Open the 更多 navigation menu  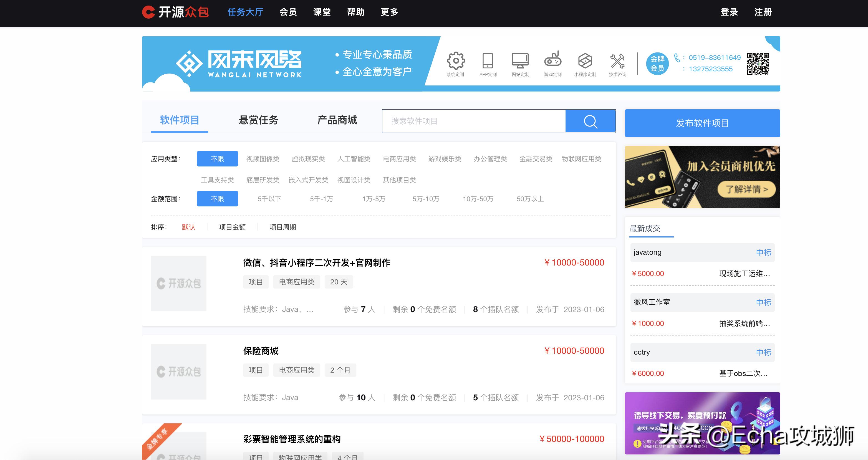point(390,12)
